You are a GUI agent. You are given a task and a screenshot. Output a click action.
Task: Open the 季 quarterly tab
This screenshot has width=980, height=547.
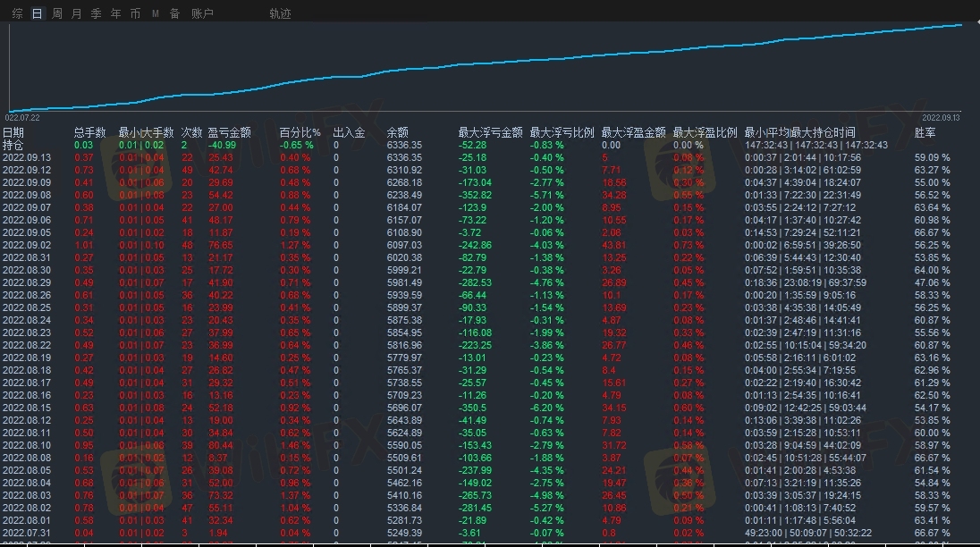point(96,13)
